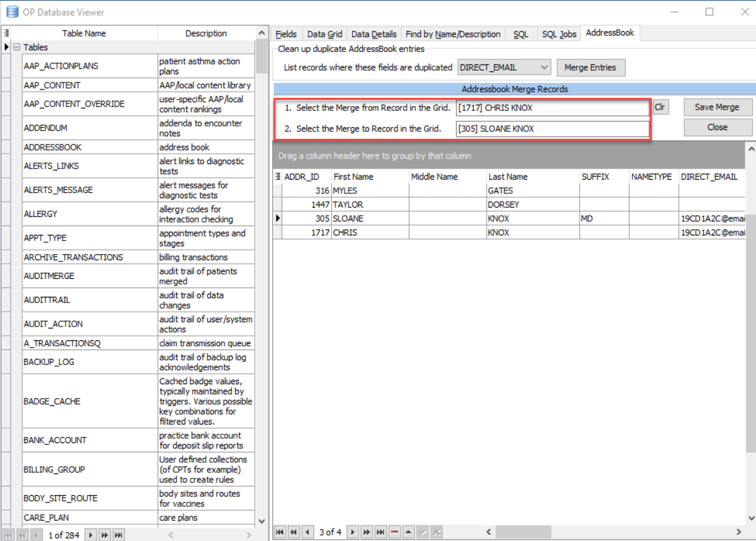This screenshot has width=756, height=541.
Task: Jump to next page after '1 of 284'
Action: 104,535
